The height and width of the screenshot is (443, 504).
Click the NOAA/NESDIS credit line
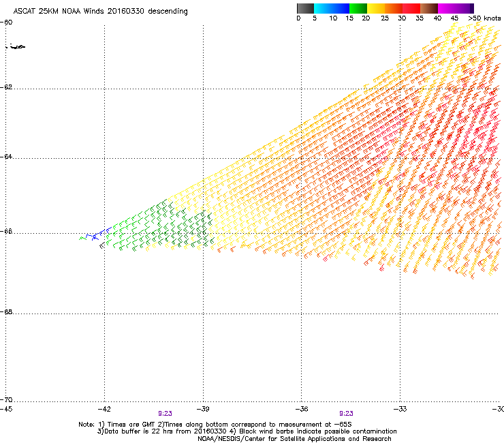(294, 439)
